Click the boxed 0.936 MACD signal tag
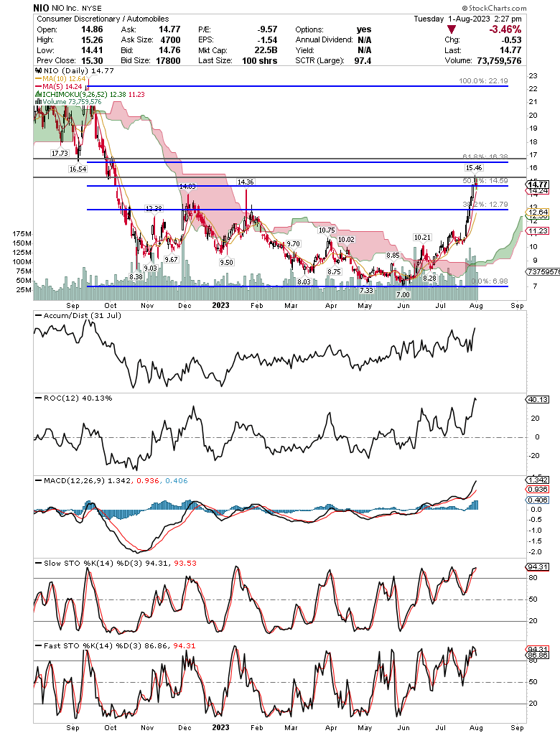This screenshot has width=560, height=733. point(537,489)
